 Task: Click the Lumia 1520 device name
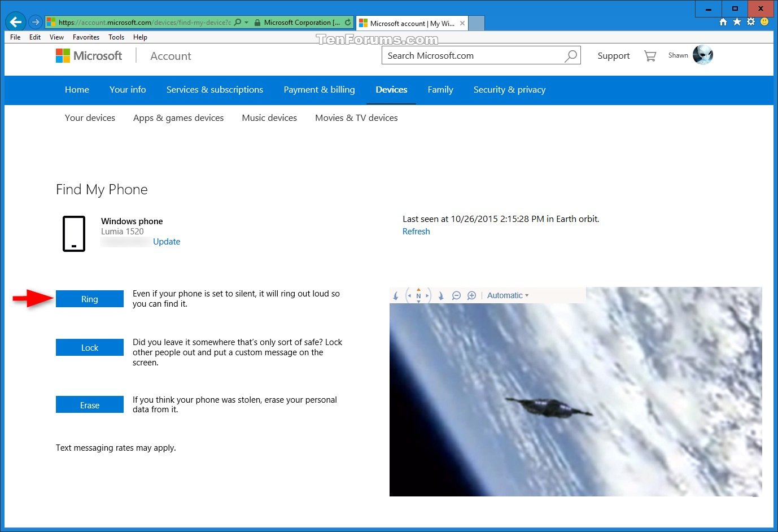(123, 232)
